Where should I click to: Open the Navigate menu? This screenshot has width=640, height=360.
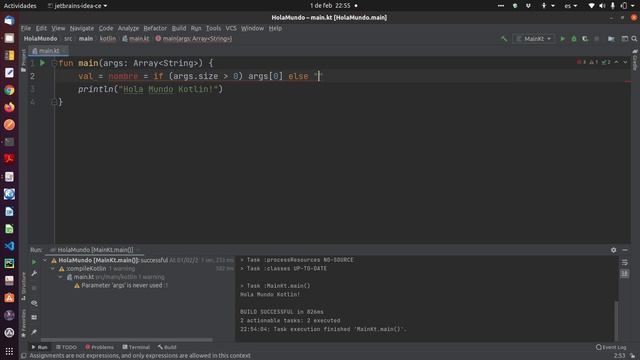tap(82, 28)
